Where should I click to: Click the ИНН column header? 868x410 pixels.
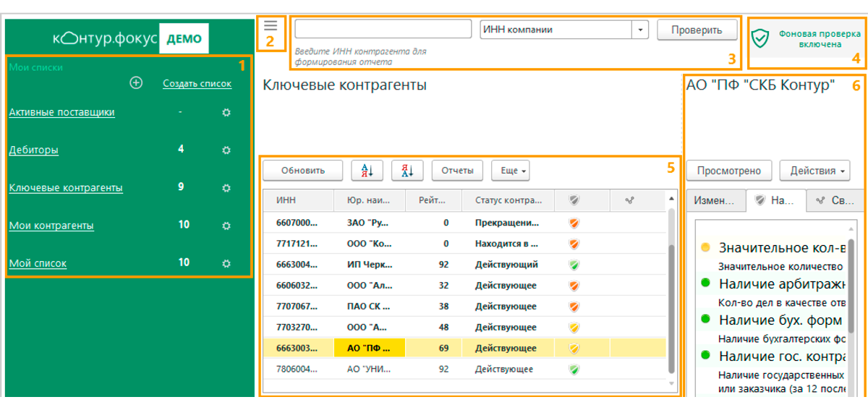[298, 200]
